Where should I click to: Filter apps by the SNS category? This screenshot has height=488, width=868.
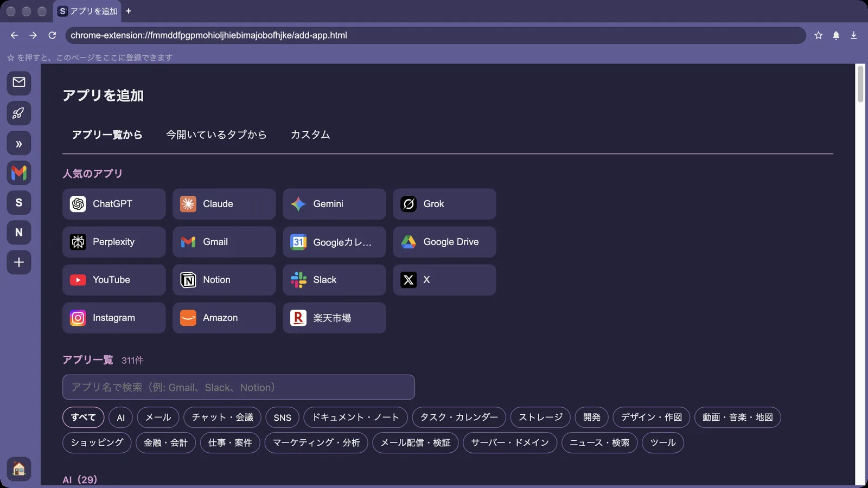(283, 417)
